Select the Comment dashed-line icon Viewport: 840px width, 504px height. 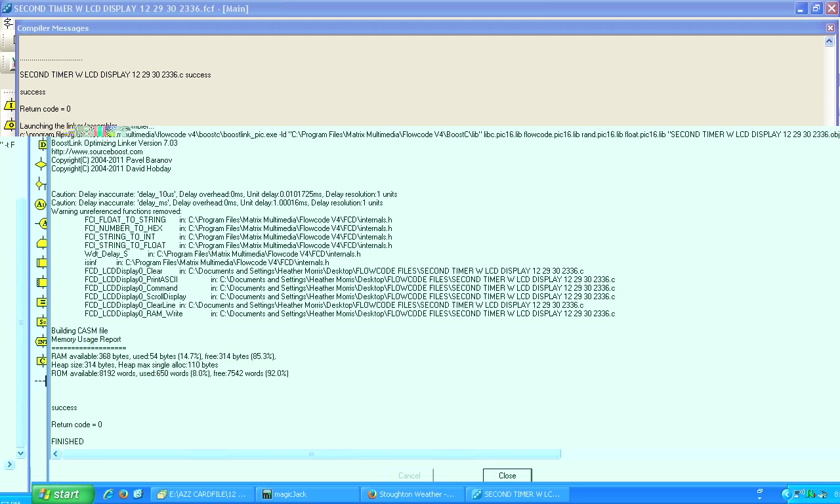coord(41,381)
